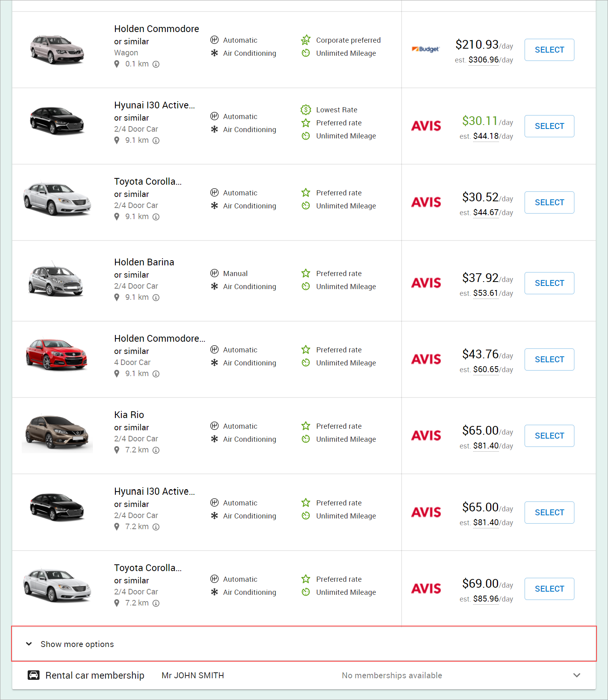The width and height of the screenshot is (608, 700).
Task: Click Unlimited Mileage icon on Toyota Corolla $30.52 row
Action: [306, 206]
